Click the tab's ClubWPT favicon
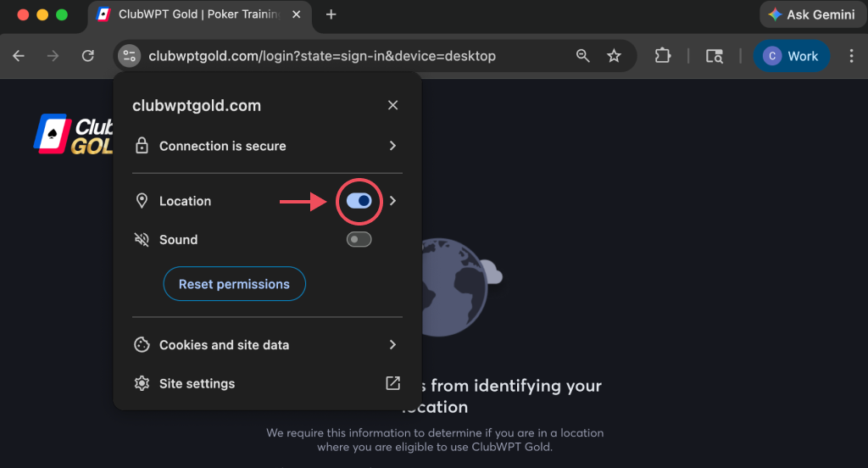The height and width of the screenshot is (468, 868). click(x=103, y=15)
